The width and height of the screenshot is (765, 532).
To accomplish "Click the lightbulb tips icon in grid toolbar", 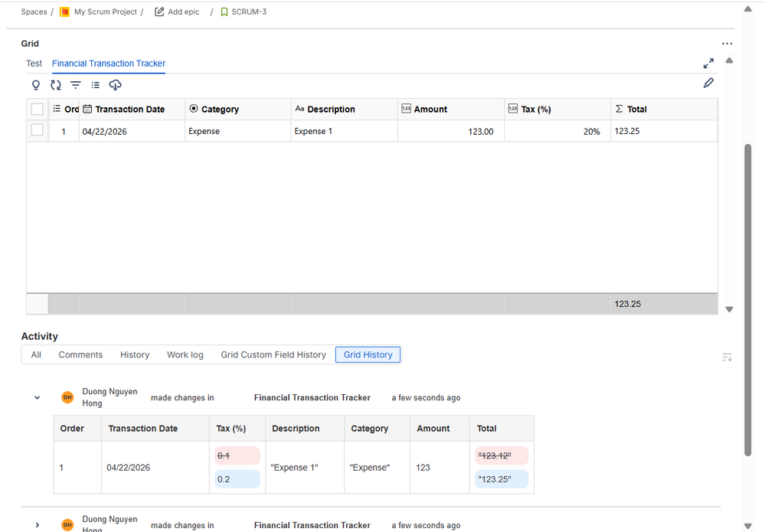I will 36,85.
